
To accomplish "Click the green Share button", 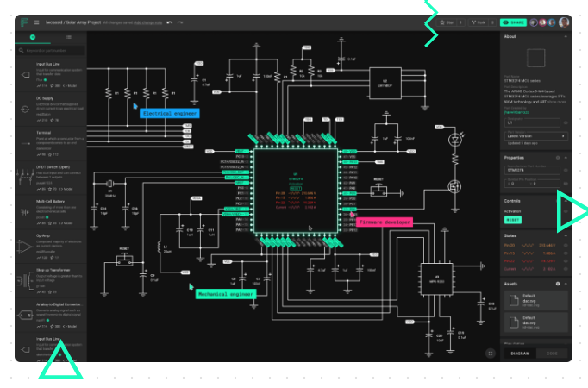I will pyautogui.click(x=514, y=22).
